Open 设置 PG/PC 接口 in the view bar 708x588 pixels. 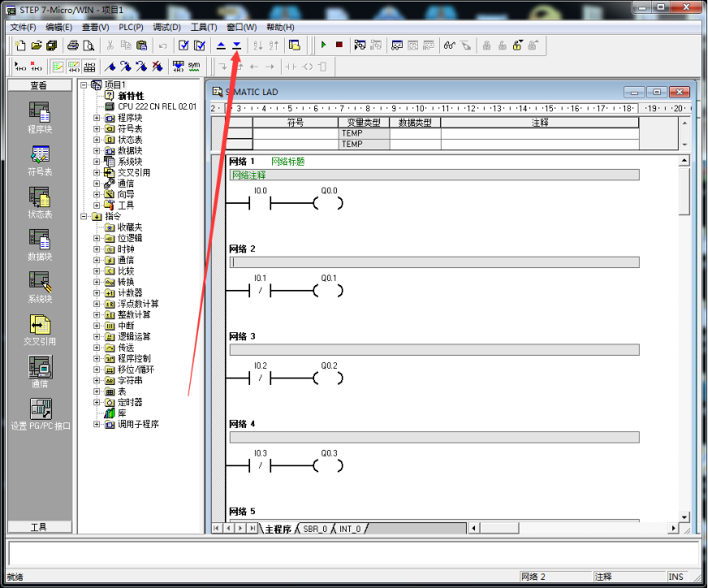(40, 413)
